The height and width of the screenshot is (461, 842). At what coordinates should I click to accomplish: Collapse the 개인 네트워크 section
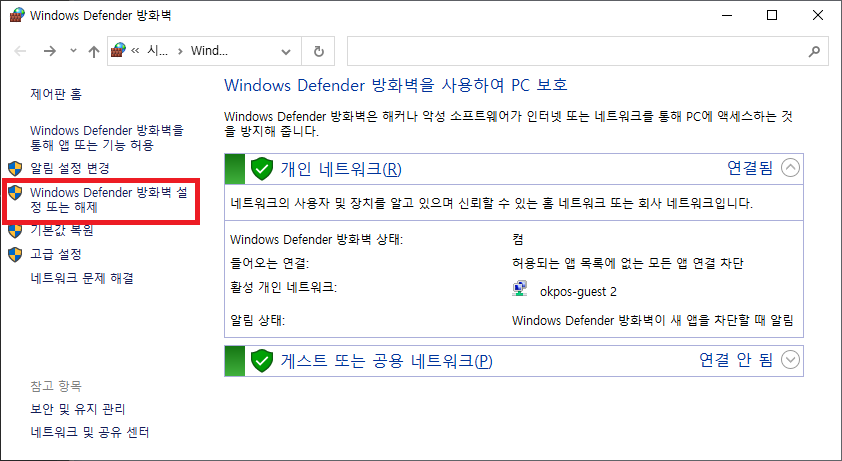(790, 168)
